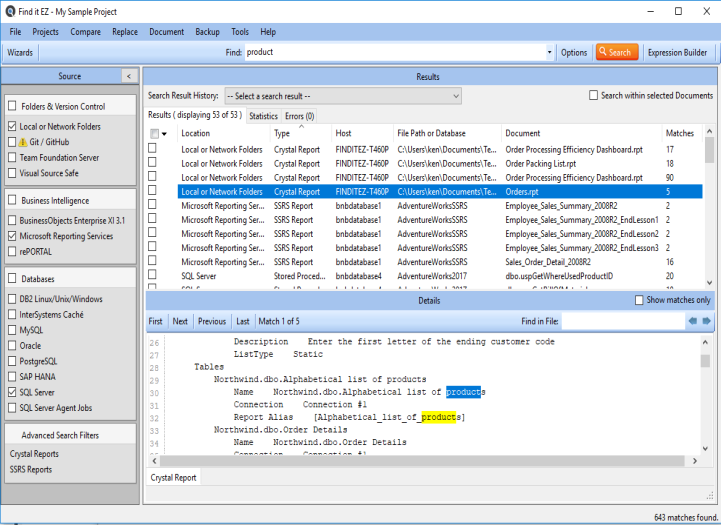Open the Expression Builder

(677, 52)
